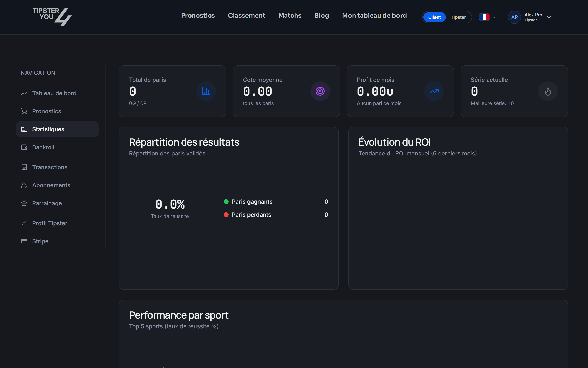This screenshot has width=588, height=368.
Task: Open Mon tableau de bord in top navigation
Action: pos(374,15)
